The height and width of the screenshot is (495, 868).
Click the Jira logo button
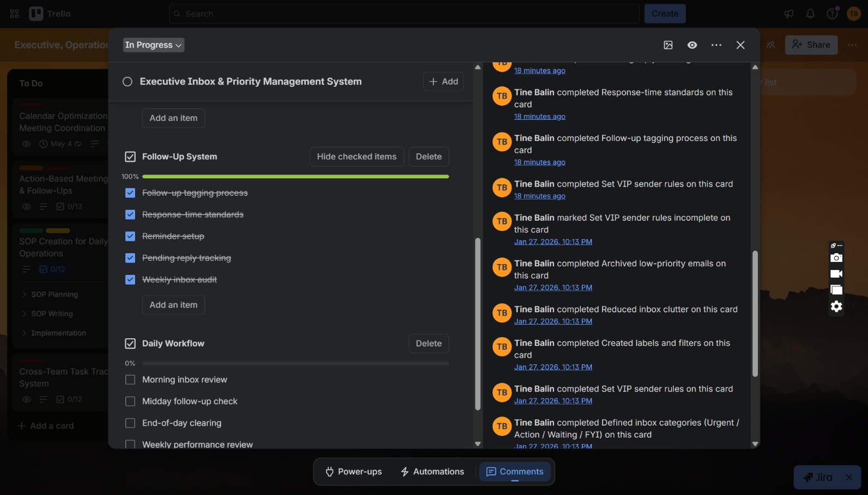coord(818,477)
